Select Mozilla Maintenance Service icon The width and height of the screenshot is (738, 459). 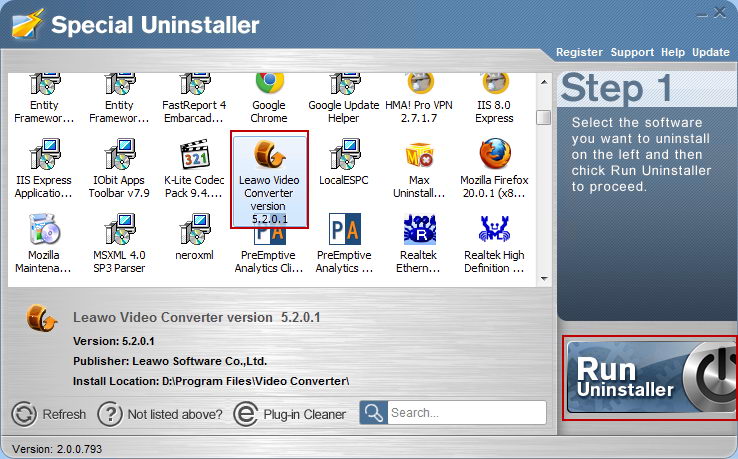coord(44,229)
